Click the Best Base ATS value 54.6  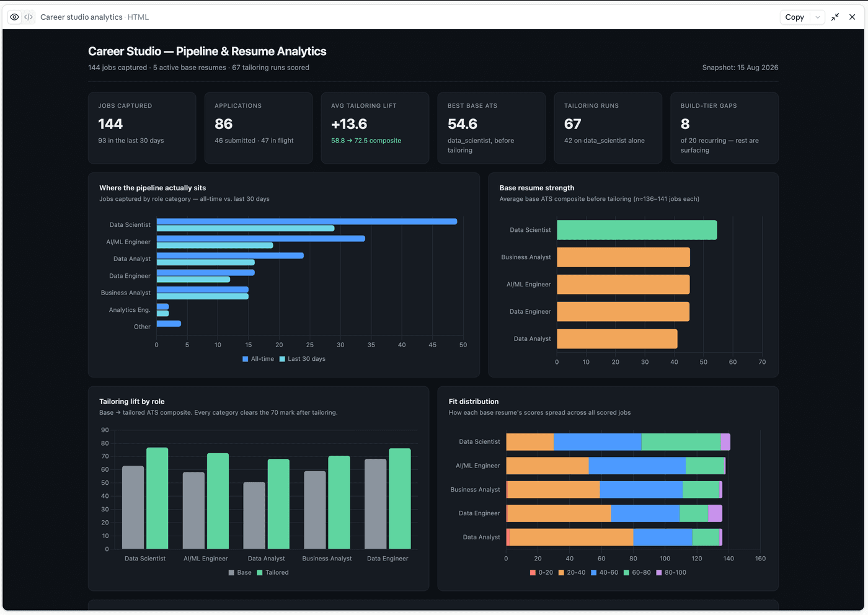click(x=463, y=124)
